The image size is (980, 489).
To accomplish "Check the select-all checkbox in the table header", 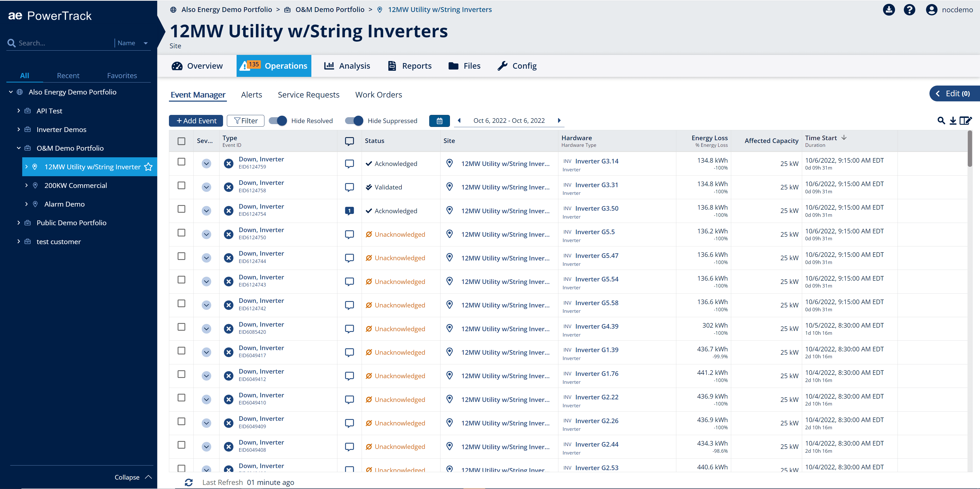I will tap(181, 141).
